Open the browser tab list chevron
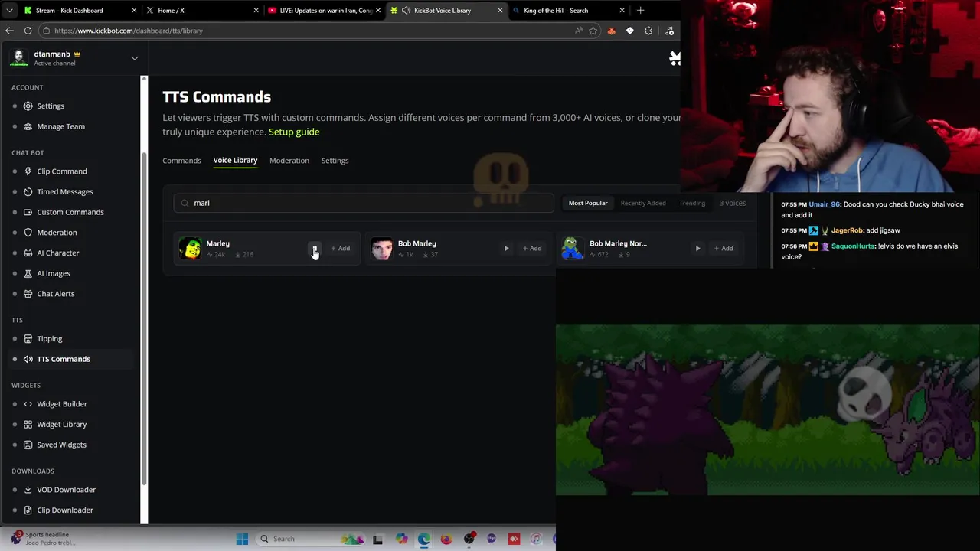This screenshot has width=980, height=551. tap(9, 11)
